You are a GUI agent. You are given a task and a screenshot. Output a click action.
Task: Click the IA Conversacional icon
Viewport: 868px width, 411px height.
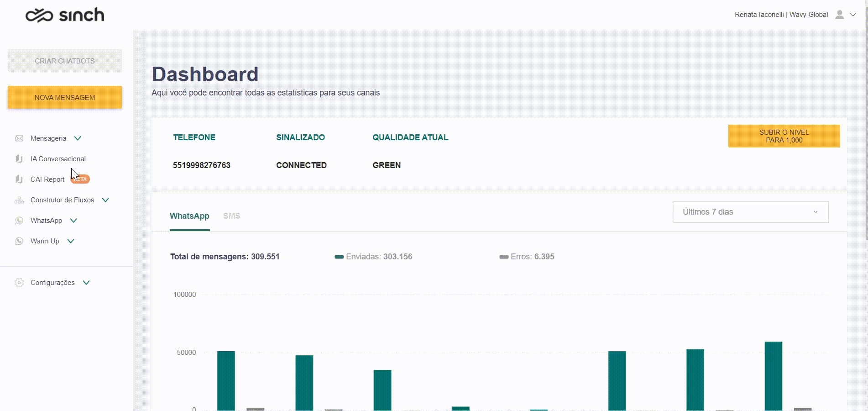[19, 159]
